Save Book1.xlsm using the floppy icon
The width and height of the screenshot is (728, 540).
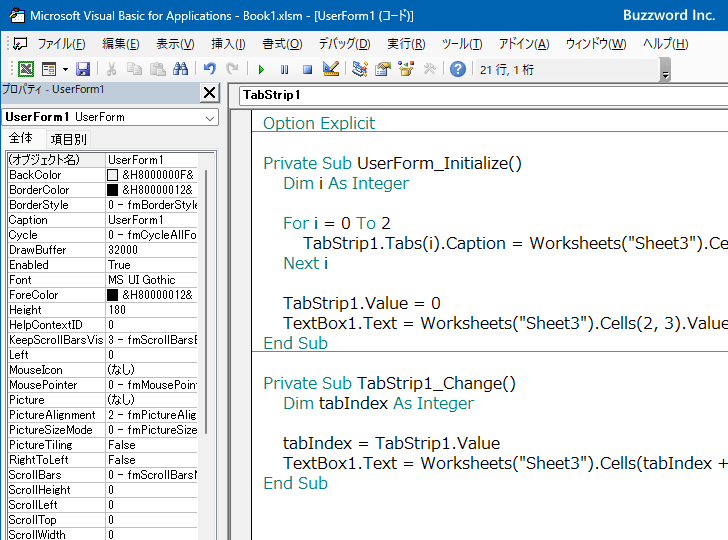[83, 70]
